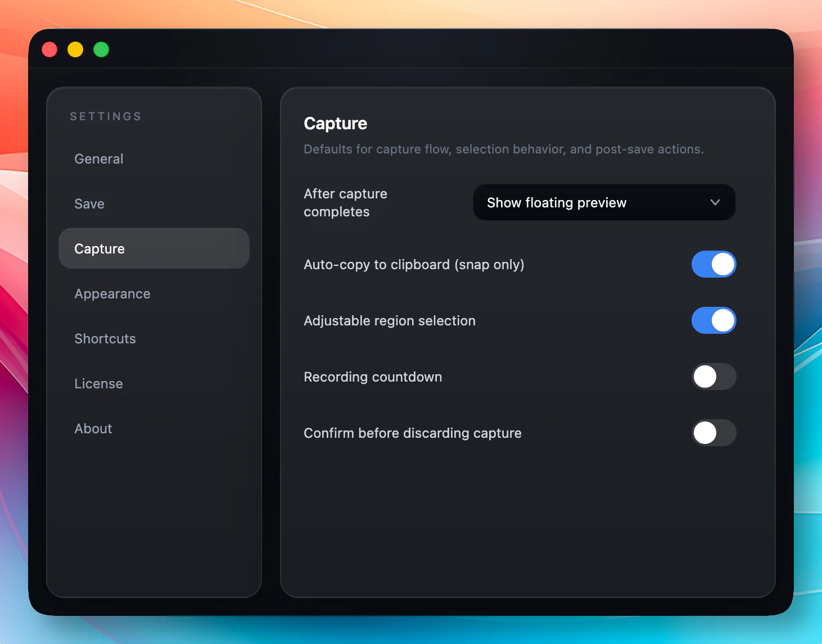The height and width of the screenshot is (644, 822).
Task: Select the Capture settings section
Action: pos(100,248)
